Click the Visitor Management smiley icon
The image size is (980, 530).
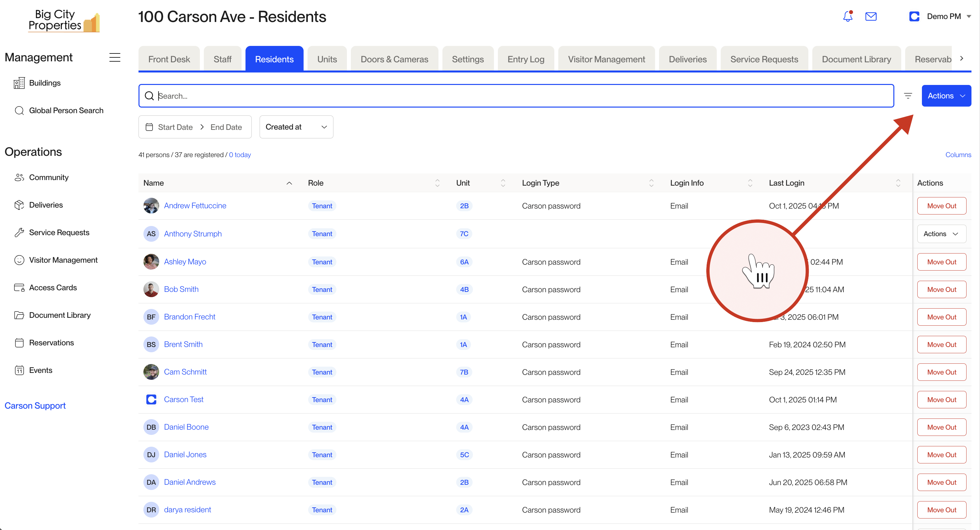tap(19, 260)
